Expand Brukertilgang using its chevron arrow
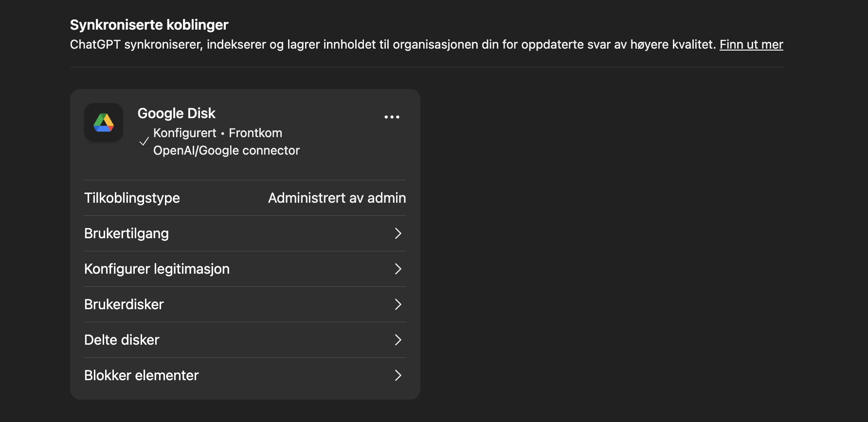Image resolution: width=868 pixels, height=422 pixels. [x=398, y=233]
